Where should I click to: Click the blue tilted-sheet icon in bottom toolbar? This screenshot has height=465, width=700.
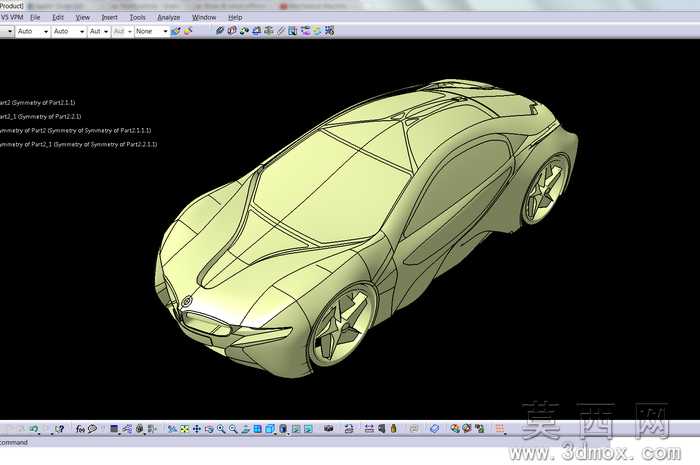[x=435, y=429]
